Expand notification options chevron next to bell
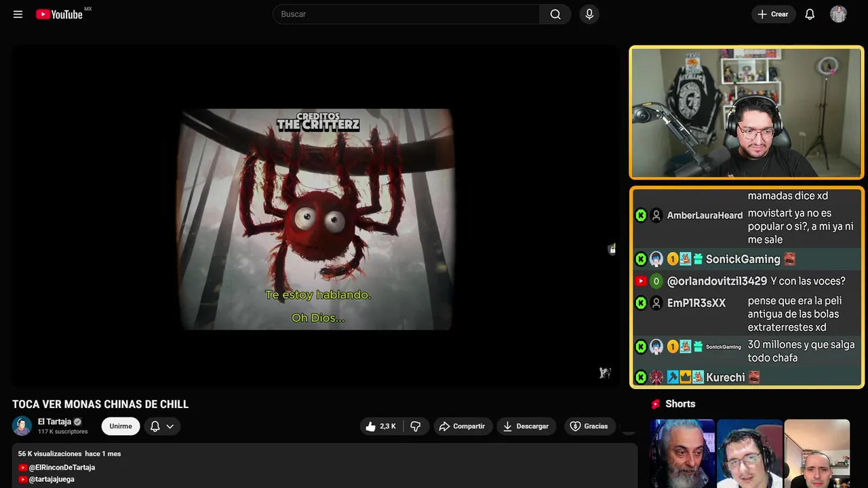Screen dimensions: 868x488 click(170, 426)
